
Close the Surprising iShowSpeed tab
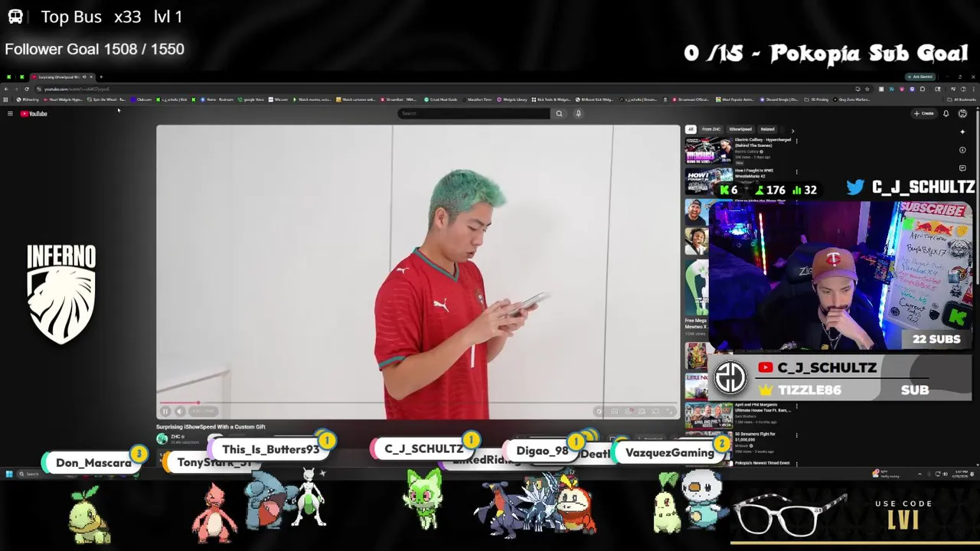click(90, 77)
